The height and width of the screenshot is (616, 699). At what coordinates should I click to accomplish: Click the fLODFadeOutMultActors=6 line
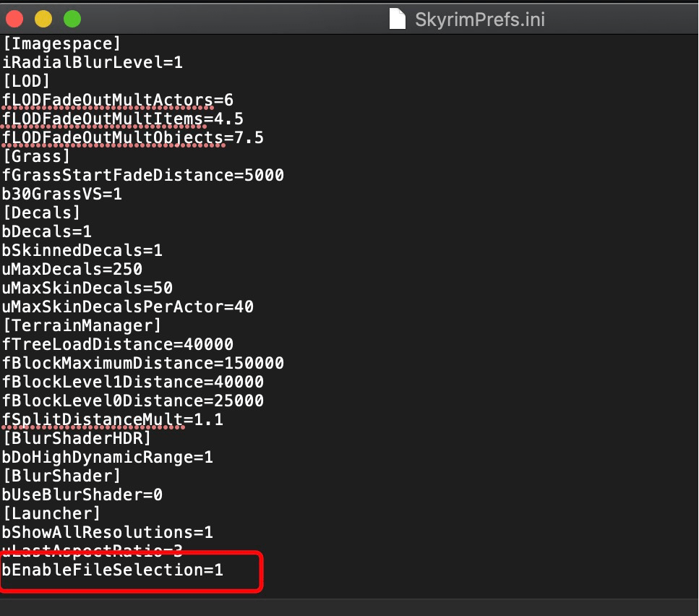(x=118, y=100)
